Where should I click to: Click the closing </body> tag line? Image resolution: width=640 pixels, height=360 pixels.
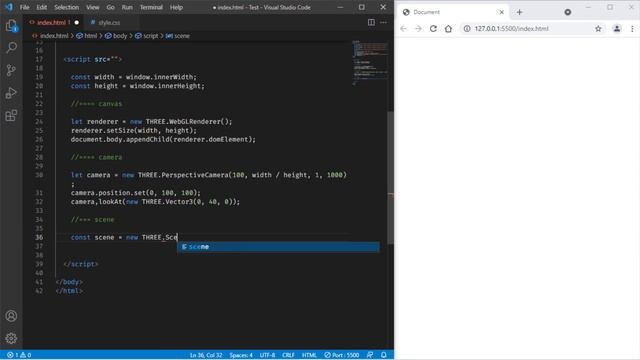69,282
